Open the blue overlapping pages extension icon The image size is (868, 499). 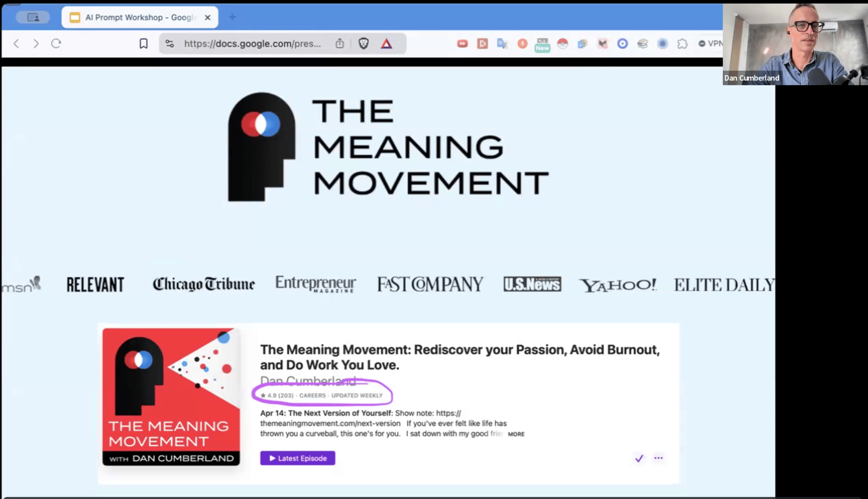[x=582, y=44]
